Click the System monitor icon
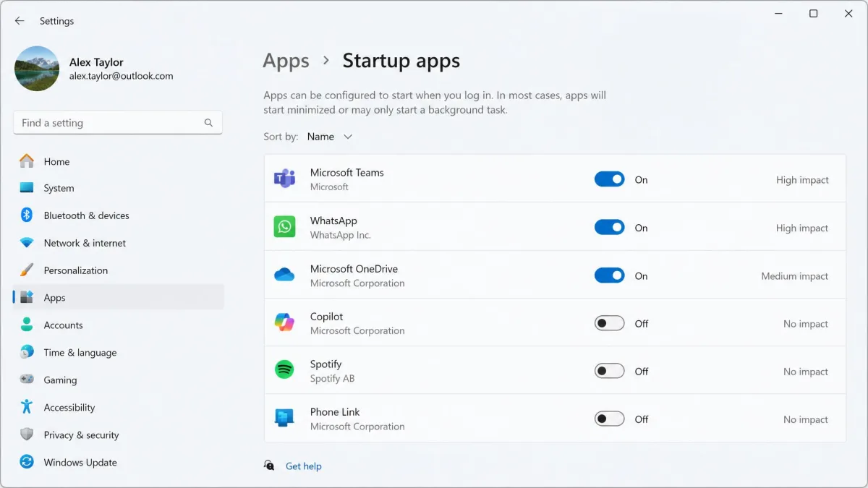The image size is (868, 488). pos(27,188)
